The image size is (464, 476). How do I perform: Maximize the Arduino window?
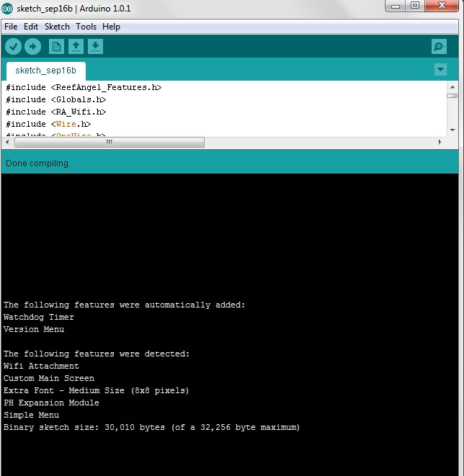415,6
